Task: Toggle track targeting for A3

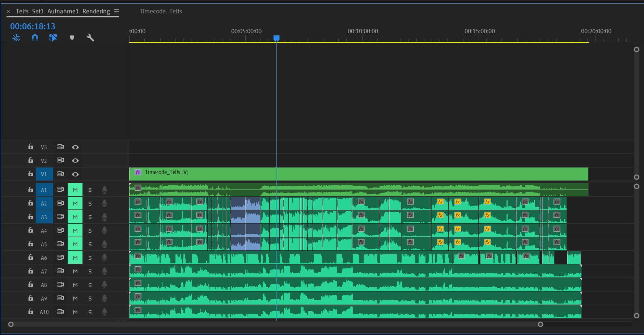Action: click(44, 217)
